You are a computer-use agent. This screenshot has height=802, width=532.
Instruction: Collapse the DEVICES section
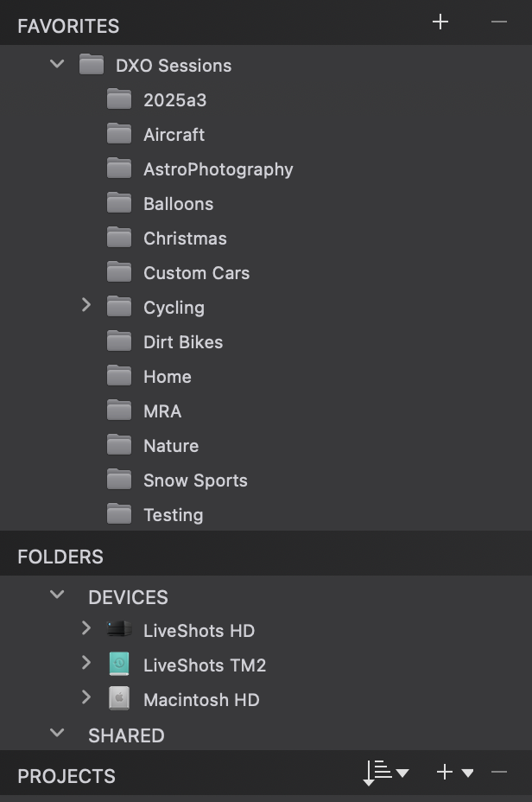coord(58,595)
